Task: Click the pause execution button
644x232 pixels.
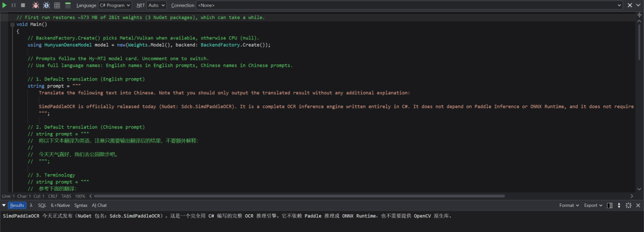Action: [14, 5]
